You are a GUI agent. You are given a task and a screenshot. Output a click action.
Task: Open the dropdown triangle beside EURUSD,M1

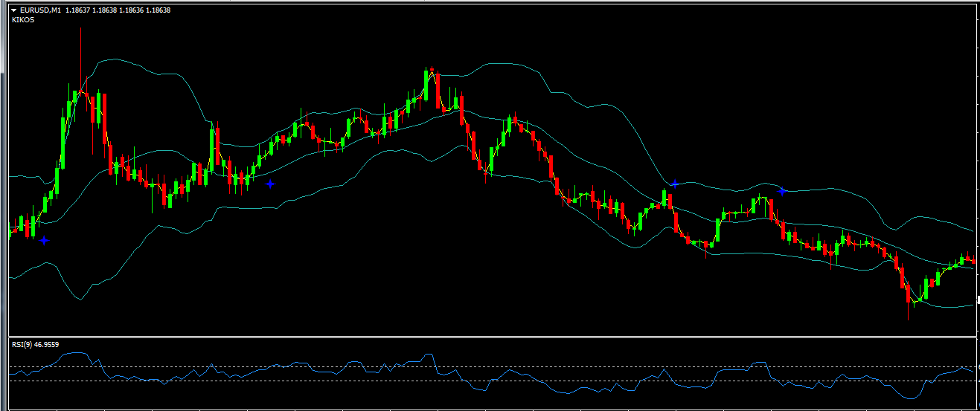coord(14,10)
